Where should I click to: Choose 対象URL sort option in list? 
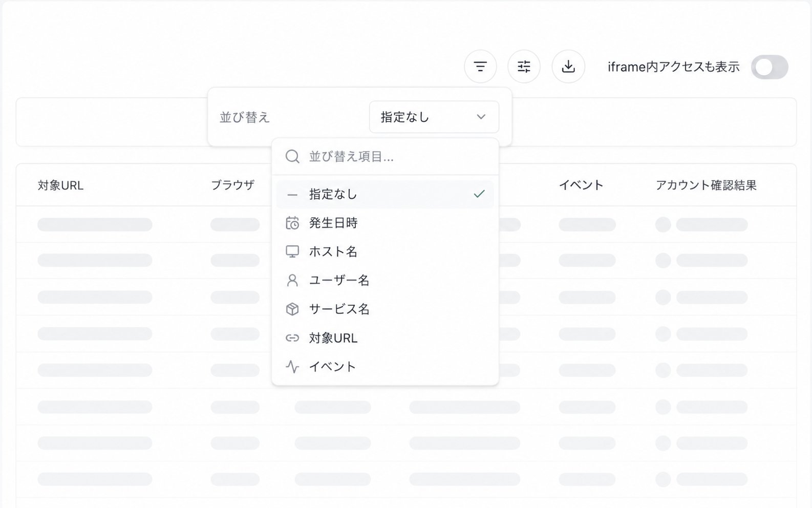click(x=385, y=338)
